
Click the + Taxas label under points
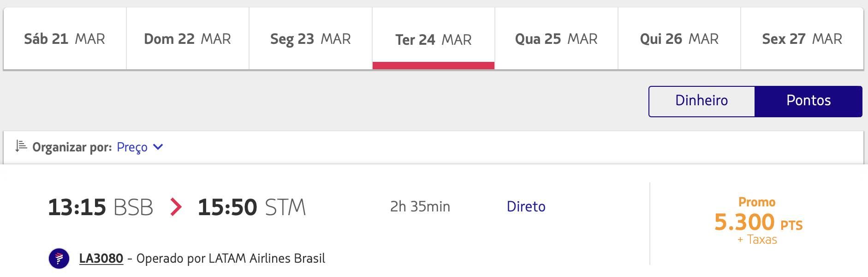coord(757,240)
